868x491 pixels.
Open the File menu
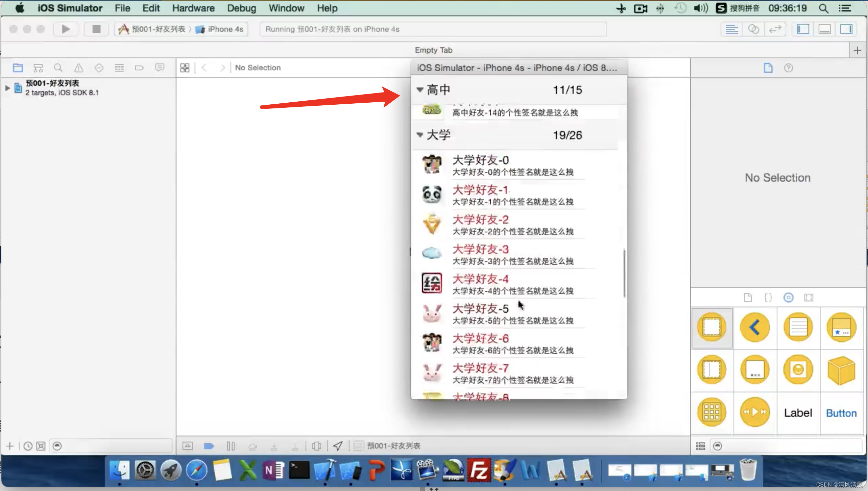pyautogui.click(x=122, y=8)
